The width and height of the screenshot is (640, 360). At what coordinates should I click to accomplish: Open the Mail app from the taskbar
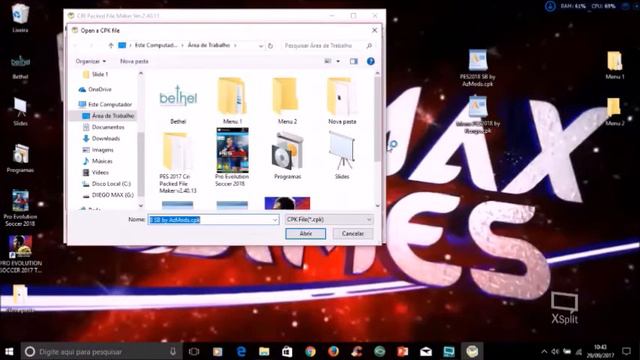426,351
